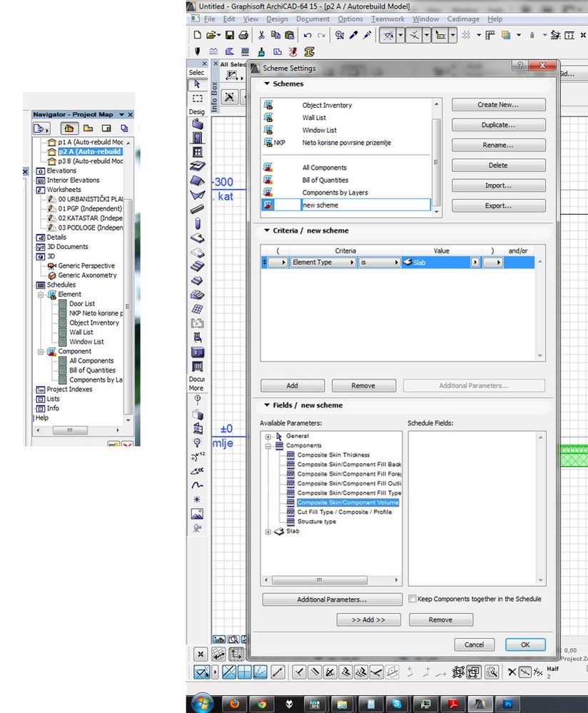
Task: Click the Save disk icon in toolbar
Action: (230, 35)
